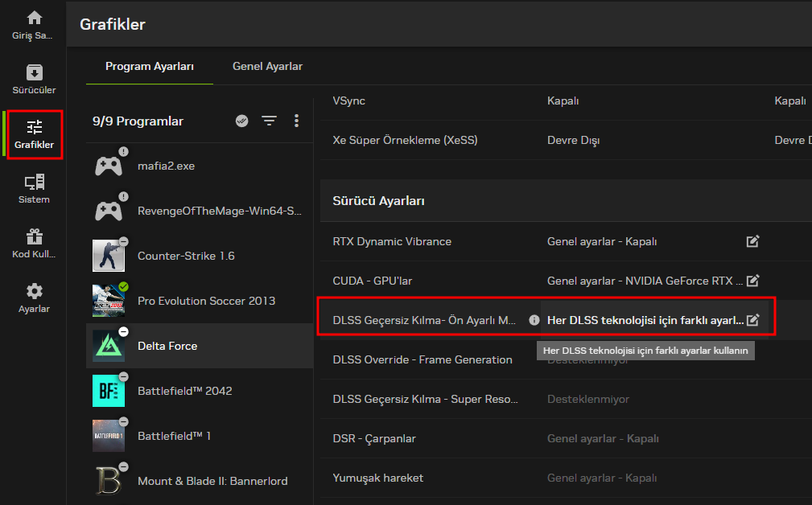Click the DLSS Geçersiz Kılma- Ön Ayarlı M... label
Viewport: 812px width, 505px height.
coord(424,320)
